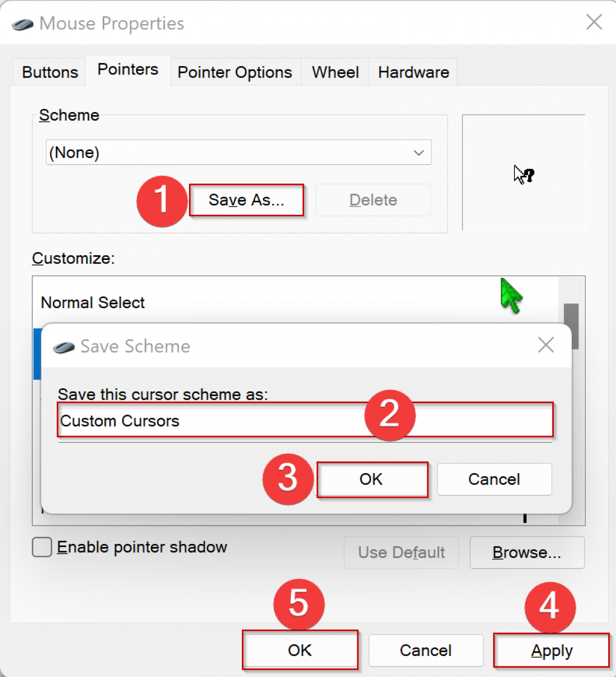Enable pointer shadow checkbox
This screenshot has height=677, width=616.
click(x=42, y=547)
